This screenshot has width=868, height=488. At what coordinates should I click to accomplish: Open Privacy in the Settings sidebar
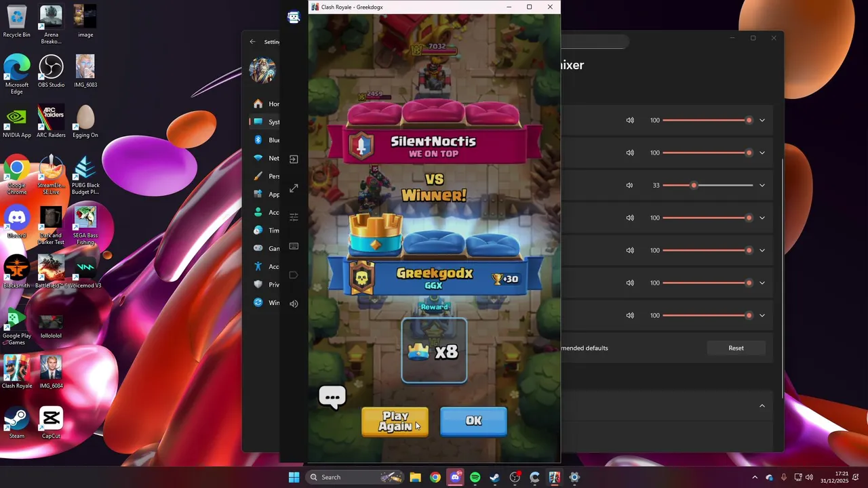(265, 285)
